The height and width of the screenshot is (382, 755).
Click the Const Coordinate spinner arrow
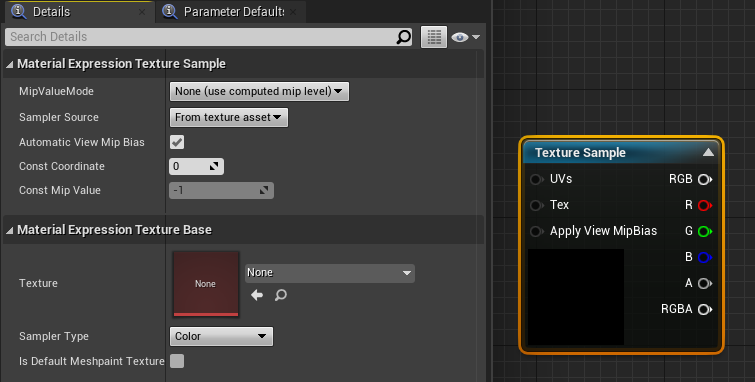pyautogui.click(x=214, y=166)
